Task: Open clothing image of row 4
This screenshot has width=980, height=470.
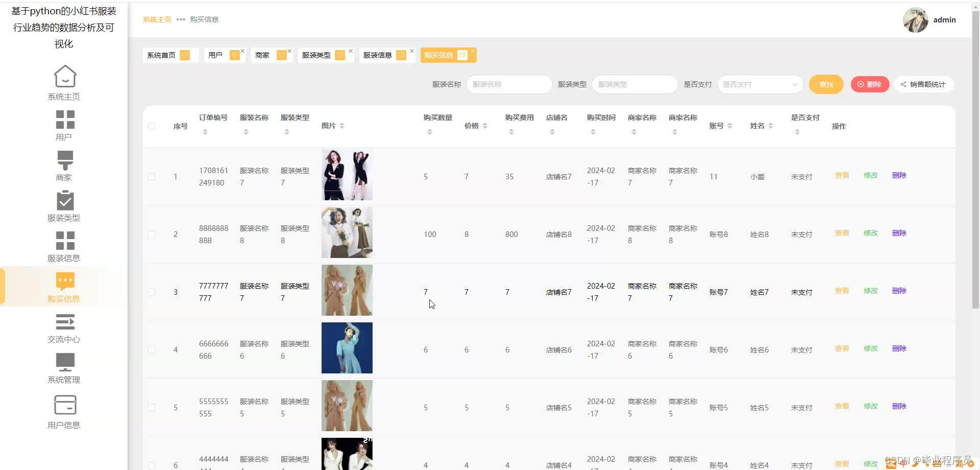Action: (347, 348)
